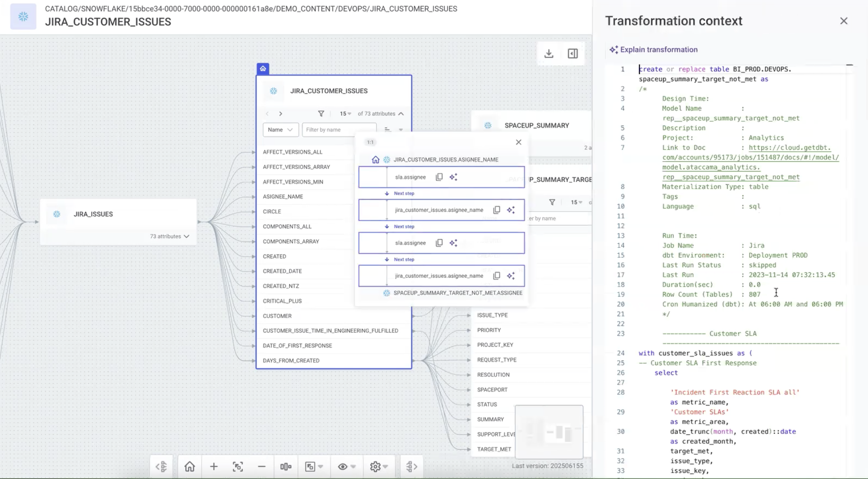Open the settings gear dropdown in toolbar

click(377, 466)
